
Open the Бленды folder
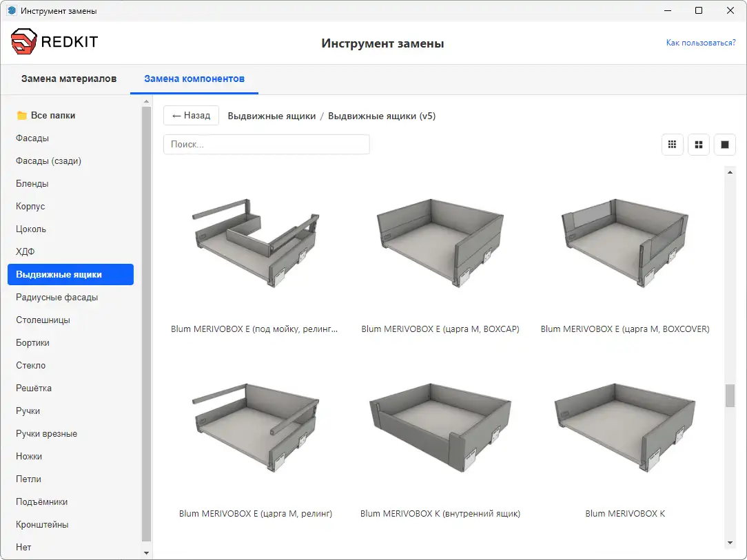pyautogui.click(x=70, y=183)
